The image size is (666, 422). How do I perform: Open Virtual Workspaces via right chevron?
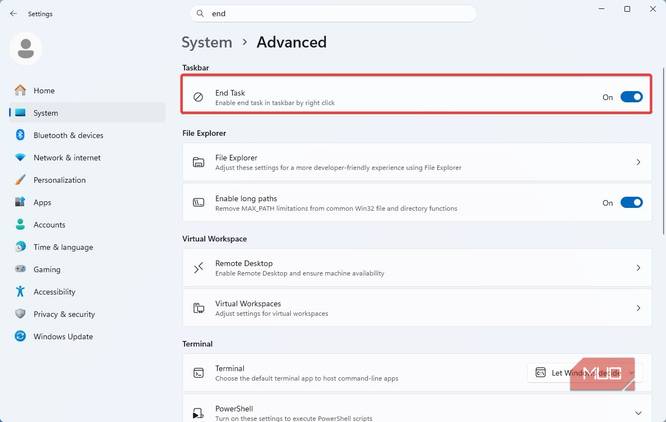[x=638, y=308]
